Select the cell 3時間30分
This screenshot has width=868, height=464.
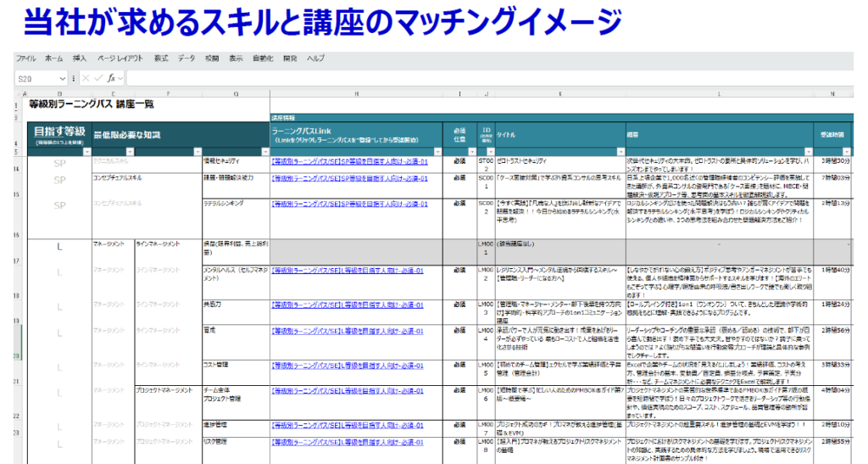pyautogui.click(x=832, y=165)
